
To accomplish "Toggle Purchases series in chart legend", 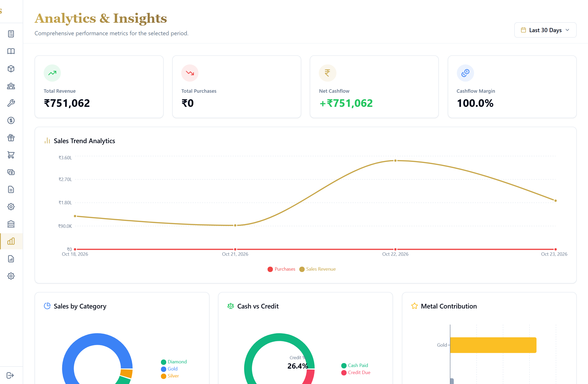I will click(x=281, y=269).
